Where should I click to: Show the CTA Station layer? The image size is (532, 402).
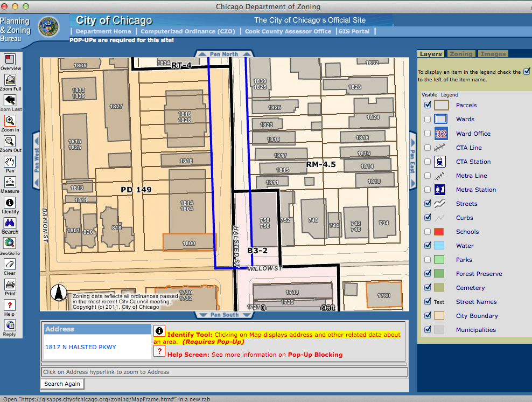(428, 162)
